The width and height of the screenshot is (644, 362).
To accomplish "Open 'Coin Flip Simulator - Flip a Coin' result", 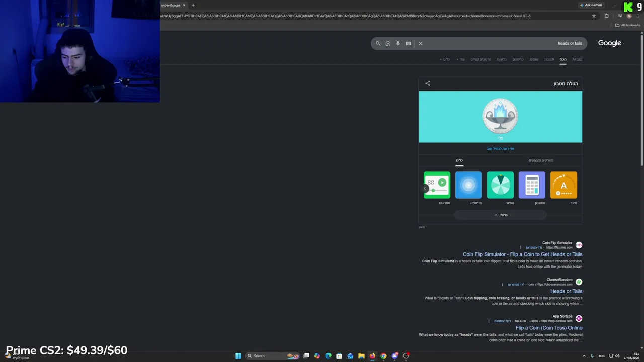I will 522,254.
